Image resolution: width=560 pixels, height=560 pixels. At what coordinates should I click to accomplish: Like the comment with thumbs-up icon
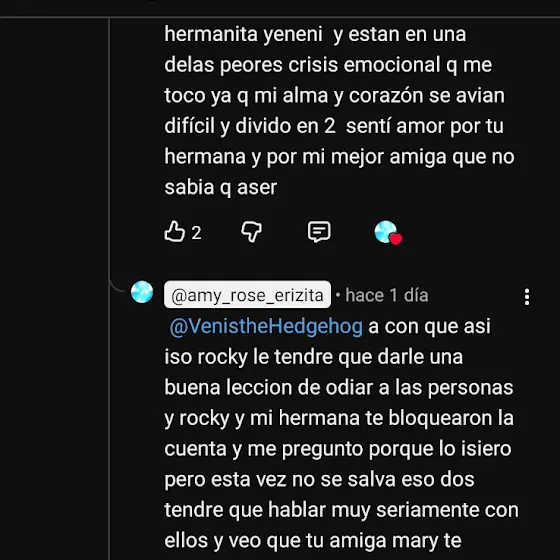point(174,232)
